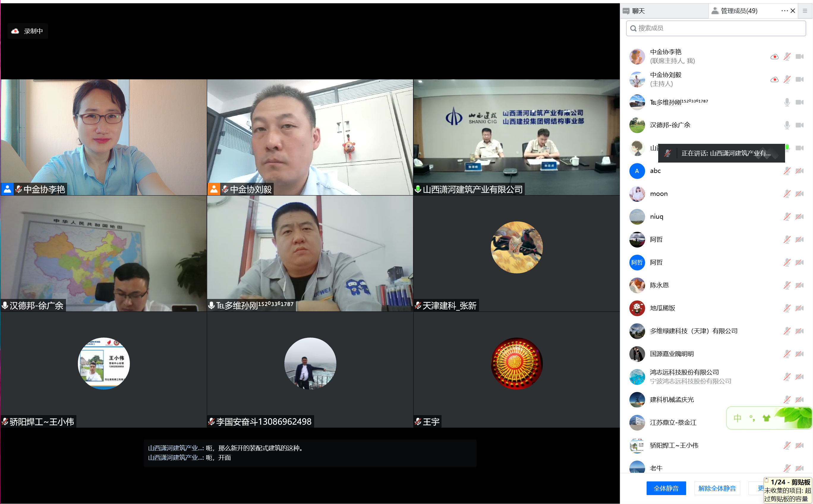Click the punctuation toggle in the input method bar
Image resolution: width=813 pixels, height=504 pixels.
[752, 418]
